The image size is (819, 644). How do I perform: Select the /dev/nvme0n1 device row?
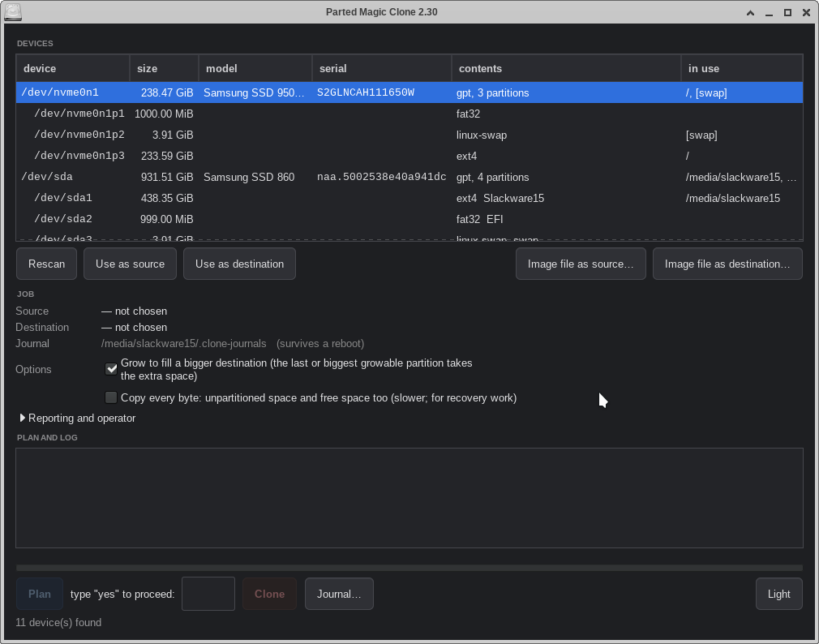coord(409,92)
